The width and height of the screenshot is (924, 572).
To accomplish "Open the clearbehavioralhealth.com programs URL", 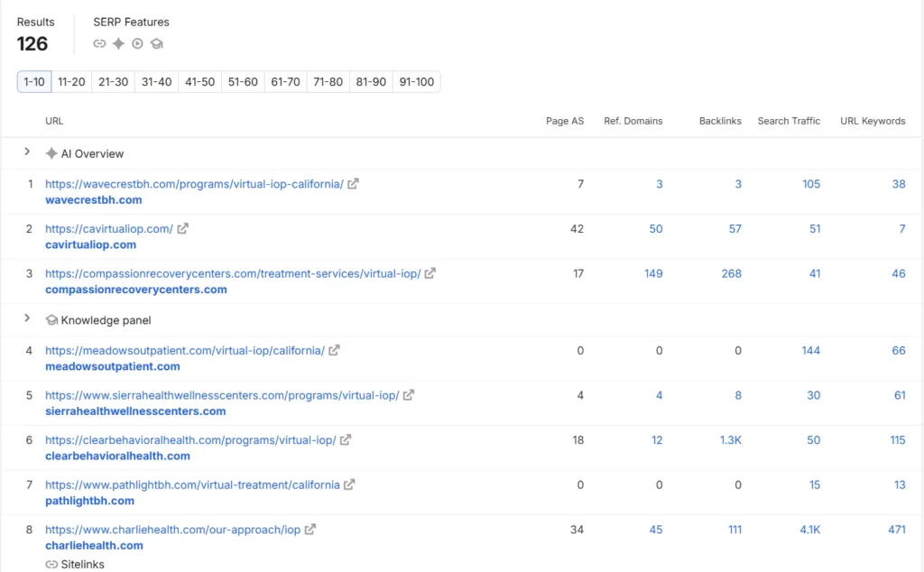I will (x=190, y=440).
